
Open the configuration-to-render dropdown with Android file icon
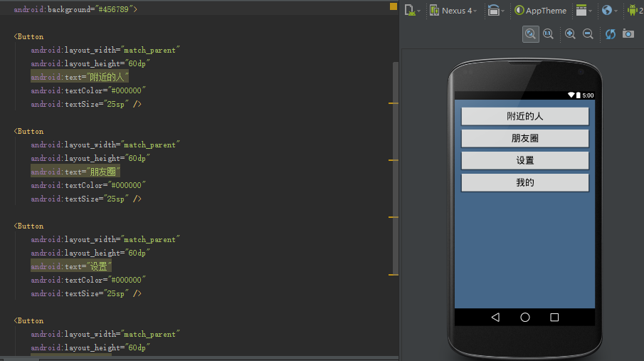click(412, 10)
